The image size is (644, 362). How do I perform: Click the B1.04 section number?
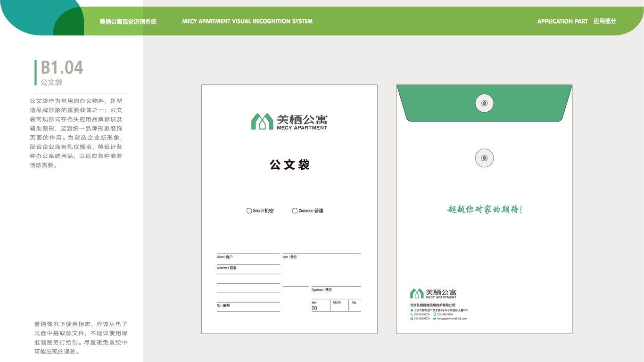pos(62,67)
